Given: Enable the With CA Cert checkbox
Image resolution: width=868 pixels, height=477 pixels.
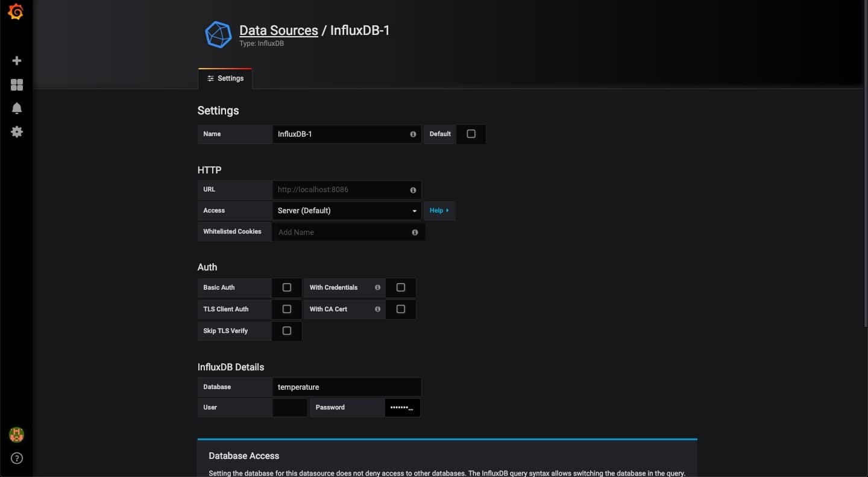Looking at the screenshot, I should tap(401, 309).
